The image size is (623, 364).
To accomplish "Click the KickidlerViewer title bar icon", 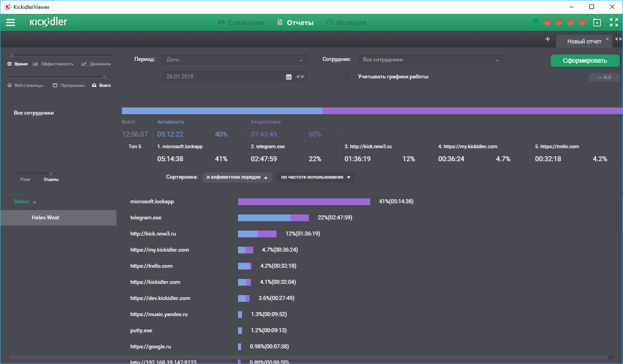I will pos(7,7).
